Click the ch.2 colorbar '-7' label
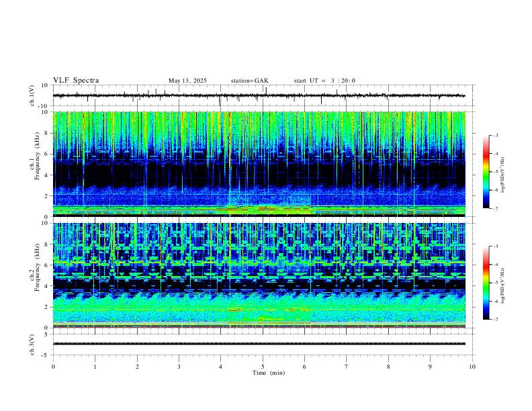532x411 pixels. [495, 320]
